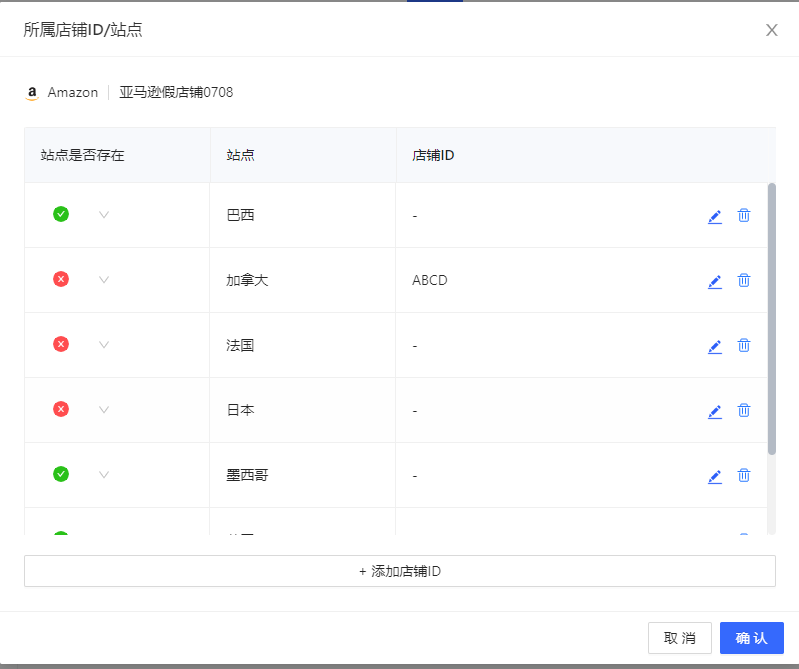Edit the 日本 site row
This screenshot has height=669, width=799.
point(715,412)
